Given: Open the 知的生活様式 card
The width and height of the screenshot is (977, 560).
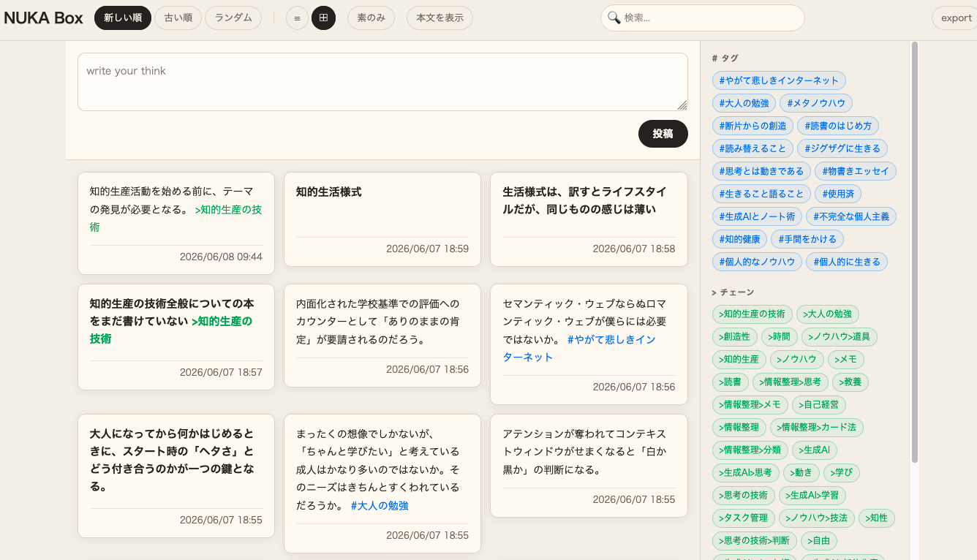Looking at the screenshot, I should click(382, 219).
